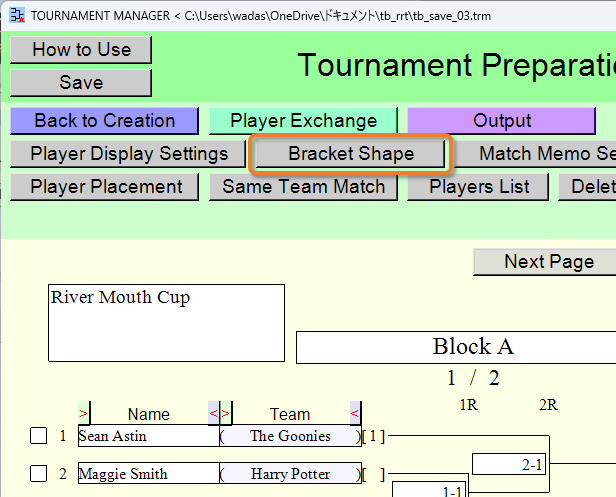Show the Players List
616x497 pixels.
478,187
